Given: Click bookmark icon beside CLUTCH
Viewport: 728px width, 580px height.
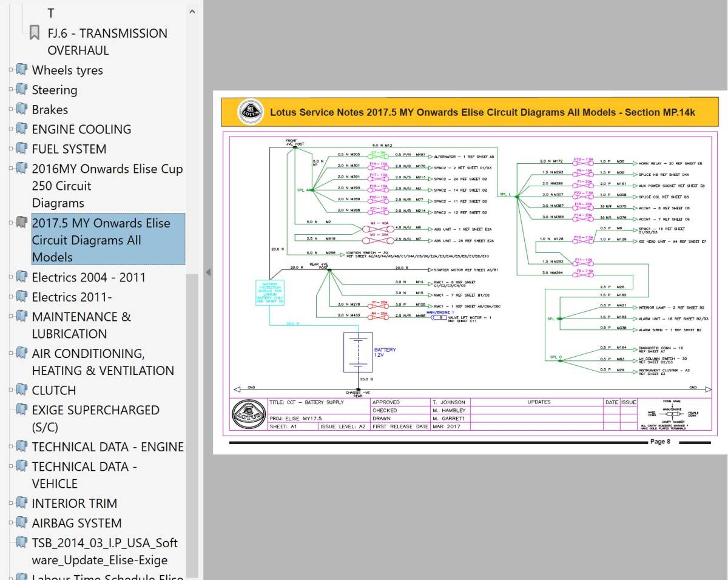Looking at the screenshot, I should coord(22,390).
